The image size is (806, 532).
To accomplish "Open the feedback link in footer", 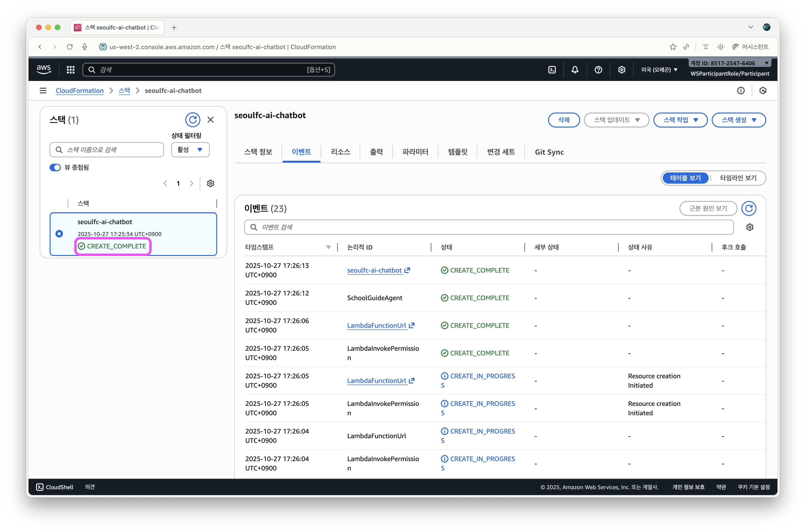I will tap(90, 487).
